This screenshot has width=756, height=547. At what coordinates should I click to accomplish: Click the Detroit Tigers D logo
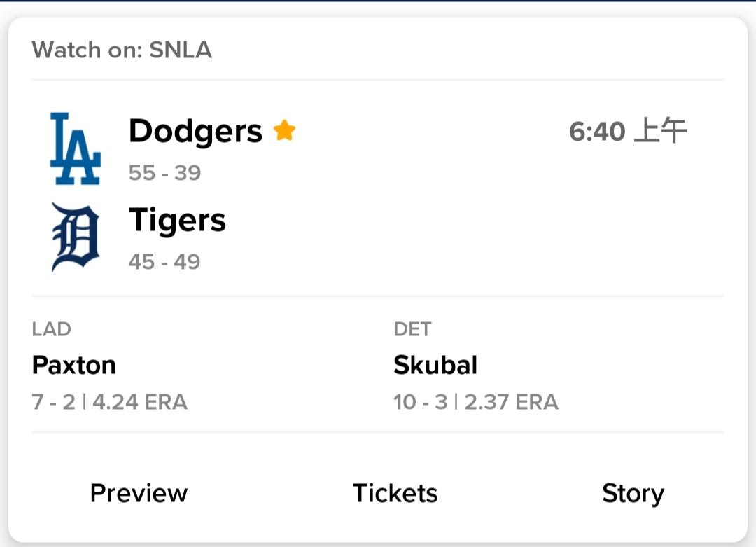76,237
